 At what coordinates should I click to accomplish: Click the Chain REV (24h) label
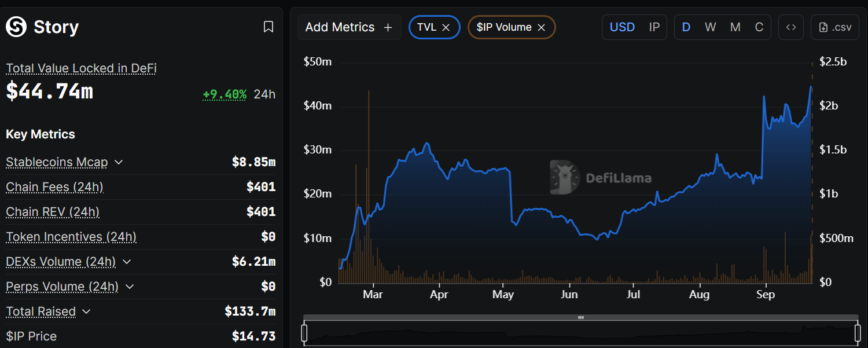click(53, 212)
